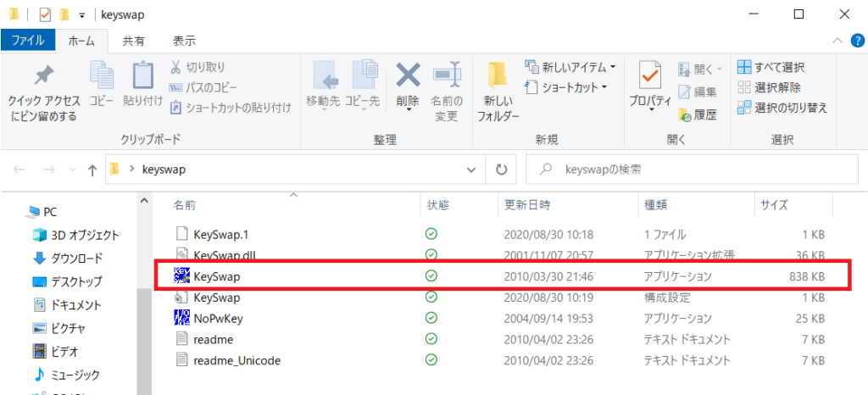The height and width of the screenshot is (395, 868).
Task: Click Copy path (パスのコピー)
Action: 203,87
